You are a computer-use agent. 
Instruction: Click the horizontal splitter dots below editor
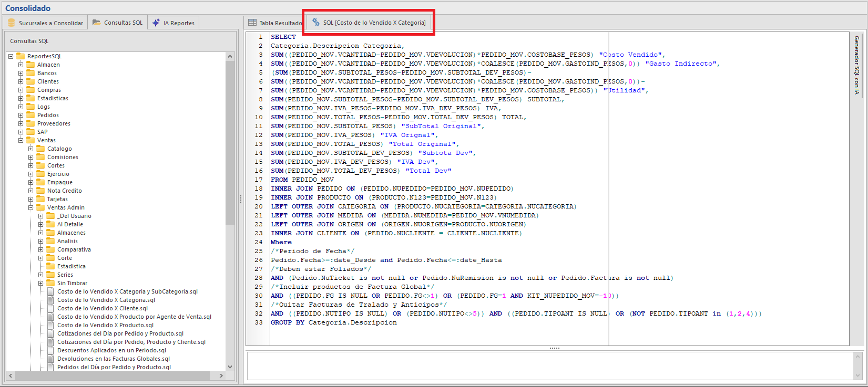[555, 348]
